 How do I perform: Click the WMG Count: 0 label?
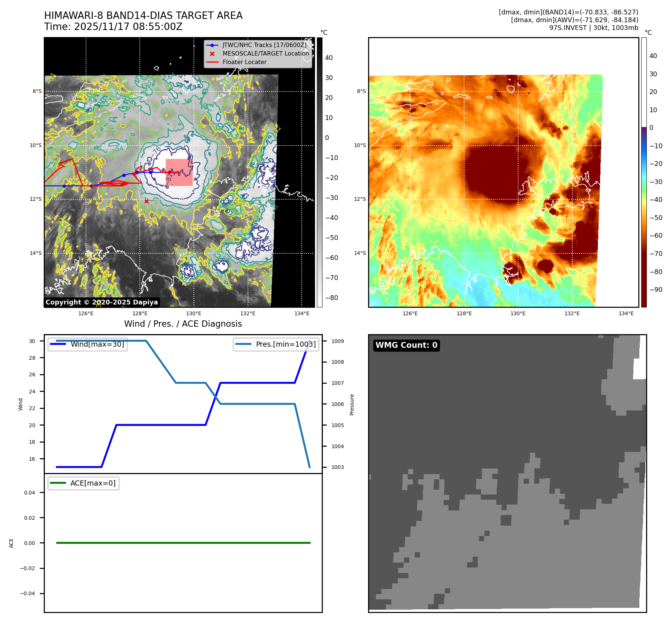pos(406,345)
